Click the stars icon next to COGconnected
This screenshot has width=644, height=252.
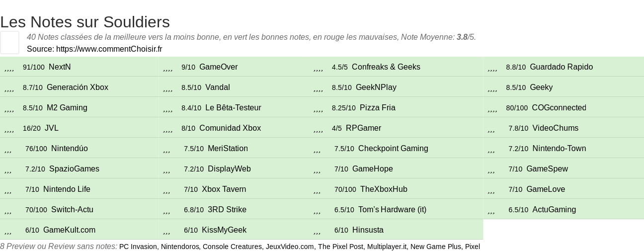tap(492, 109)
